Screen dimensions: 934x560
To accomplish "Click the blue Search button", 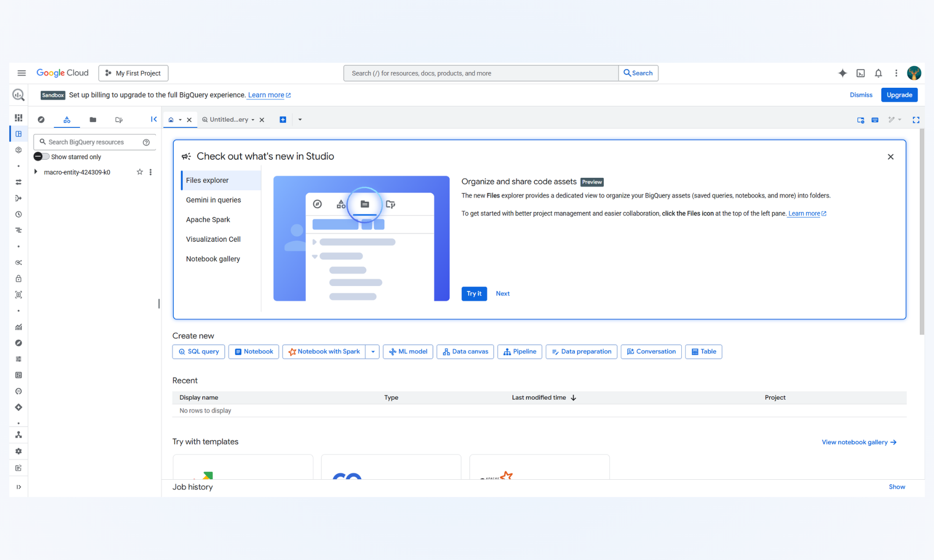I will coord(638,73).
